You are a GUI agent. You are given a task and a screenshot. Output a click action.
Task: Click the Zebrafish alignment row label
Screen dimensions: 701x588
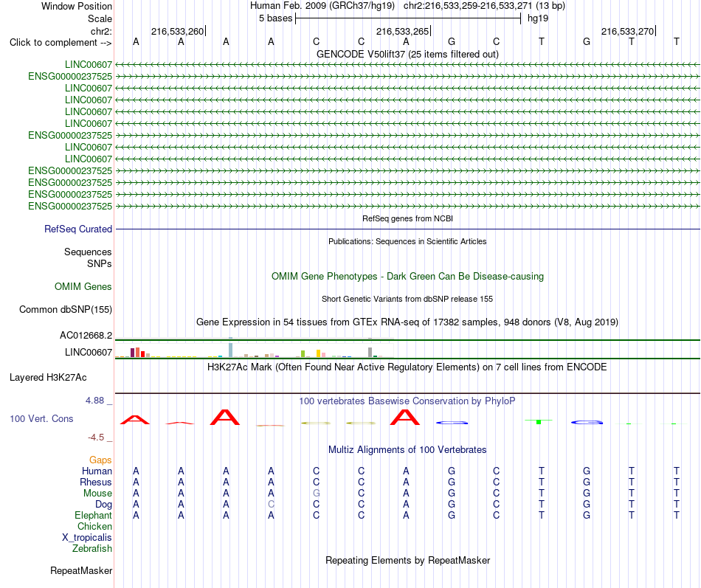92,548
